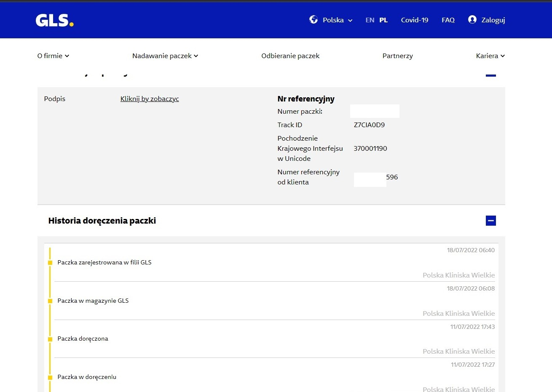This screenshot has width=552, height=392.
Task: Open the FAQ page
Action: click(448, 20)
